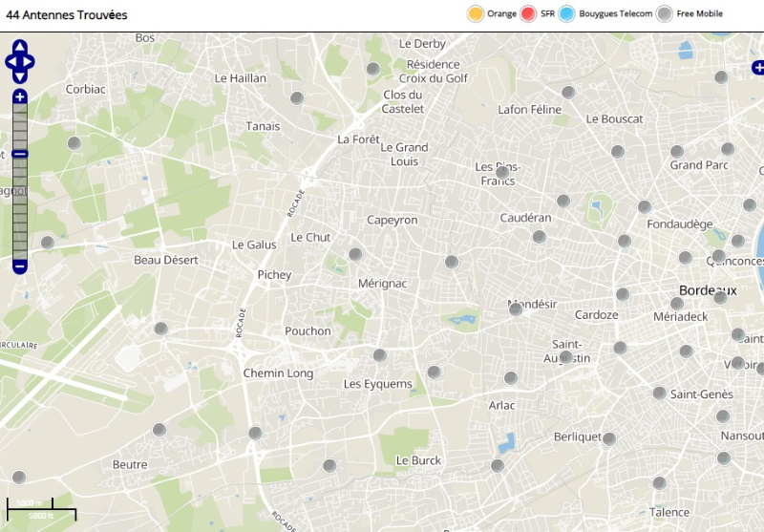Screen dimensions: 764x532
Task: Click the 44 Antennes Trouvées heading
Action: (67, 15)
